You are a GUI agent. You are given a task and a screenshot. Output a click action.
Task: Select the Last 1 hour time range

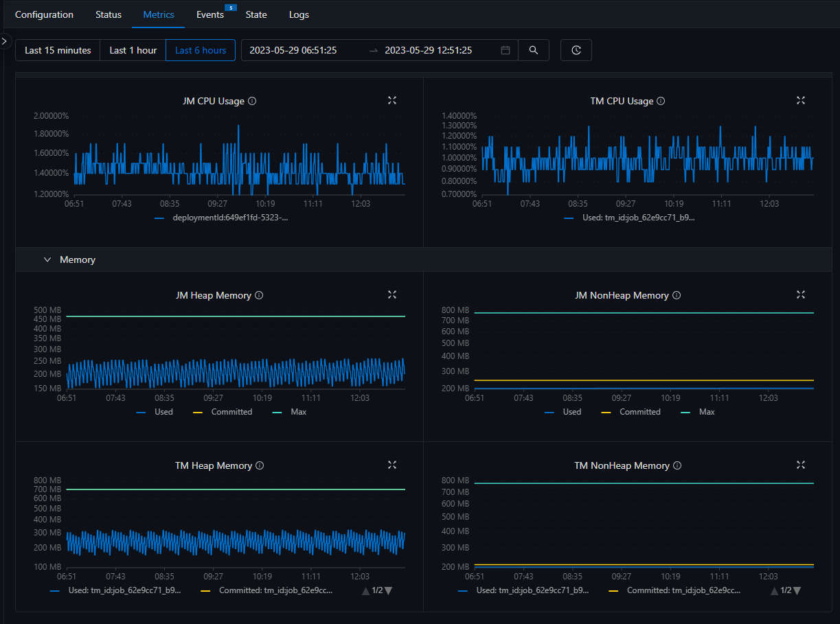(132, 49)
